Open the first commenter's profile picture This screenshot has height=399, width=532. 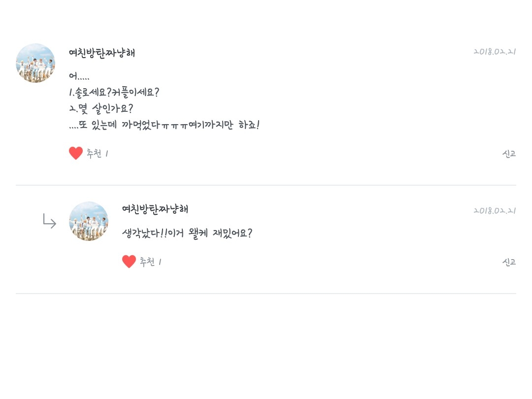[x=35, y=63]
